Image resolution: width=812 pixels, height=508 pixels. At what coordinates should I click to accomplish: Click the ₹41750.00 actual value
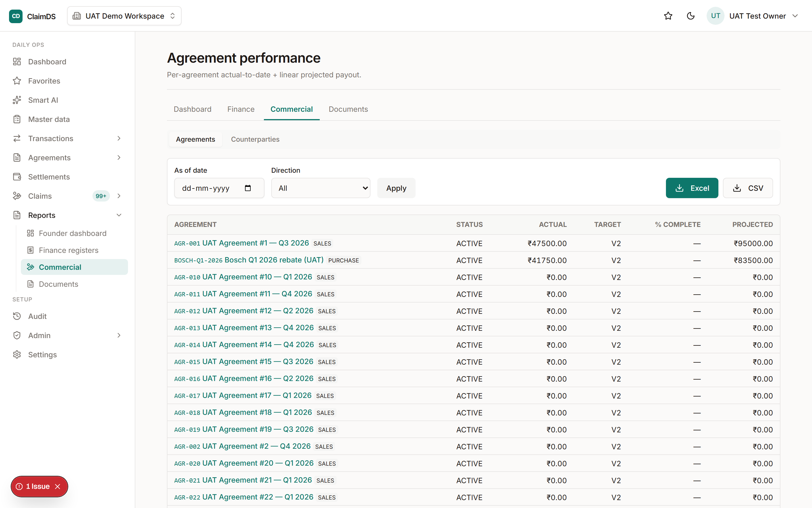point(547,260)
